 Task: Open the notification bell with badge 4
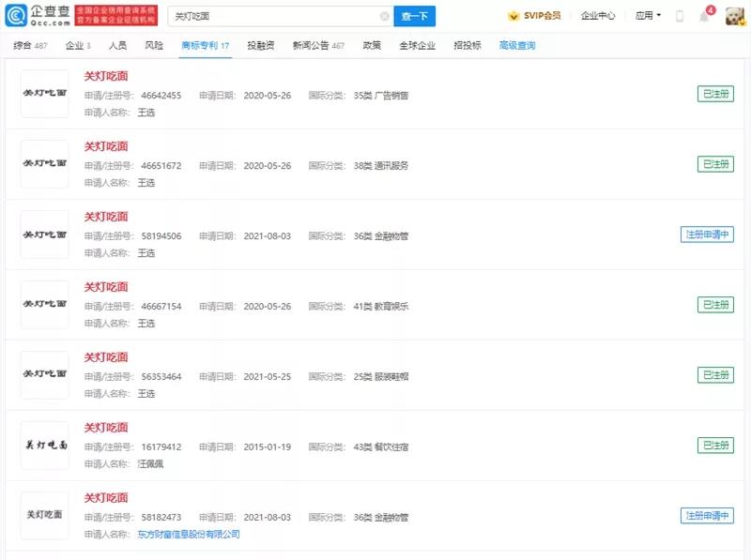[x=705, y=15]
